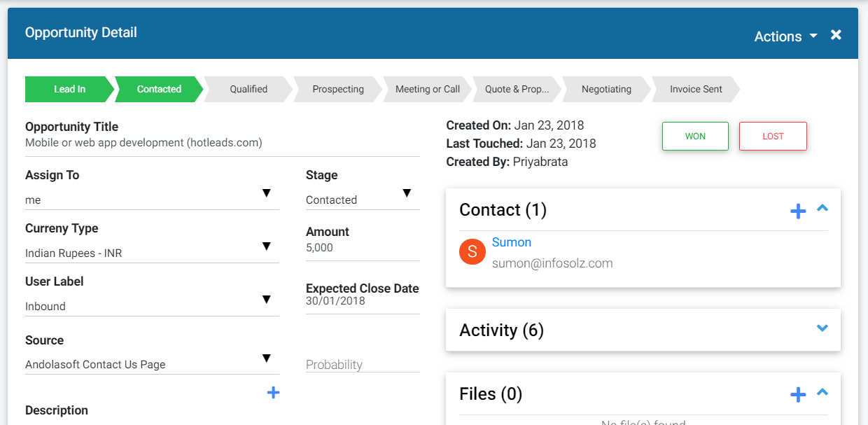Open the Source dropdown
The width and height of the screenshot is (868, 425).
(267, 358)
